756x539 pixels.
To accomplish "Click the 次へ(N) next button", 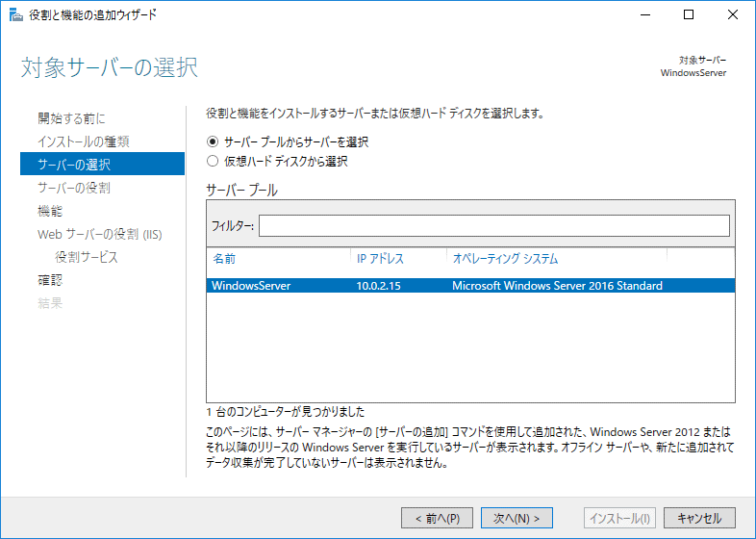I will (517, 518).
